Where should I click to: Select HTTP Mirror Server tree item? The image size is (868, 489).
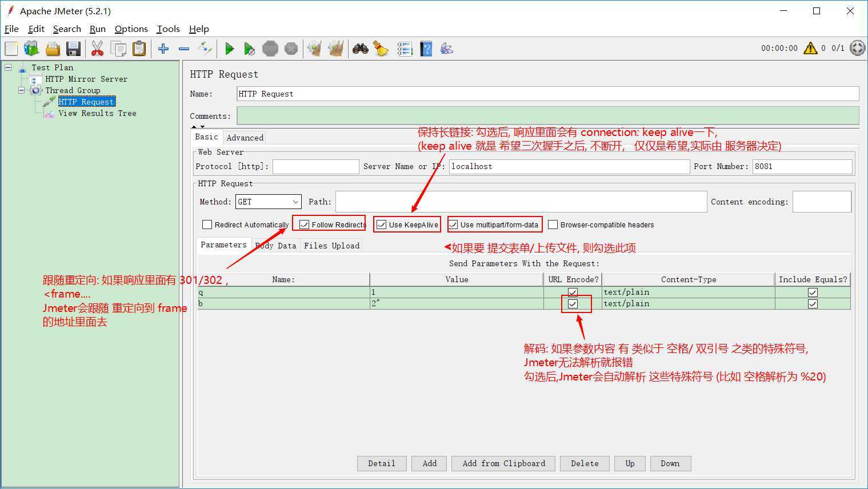point(86,79)
